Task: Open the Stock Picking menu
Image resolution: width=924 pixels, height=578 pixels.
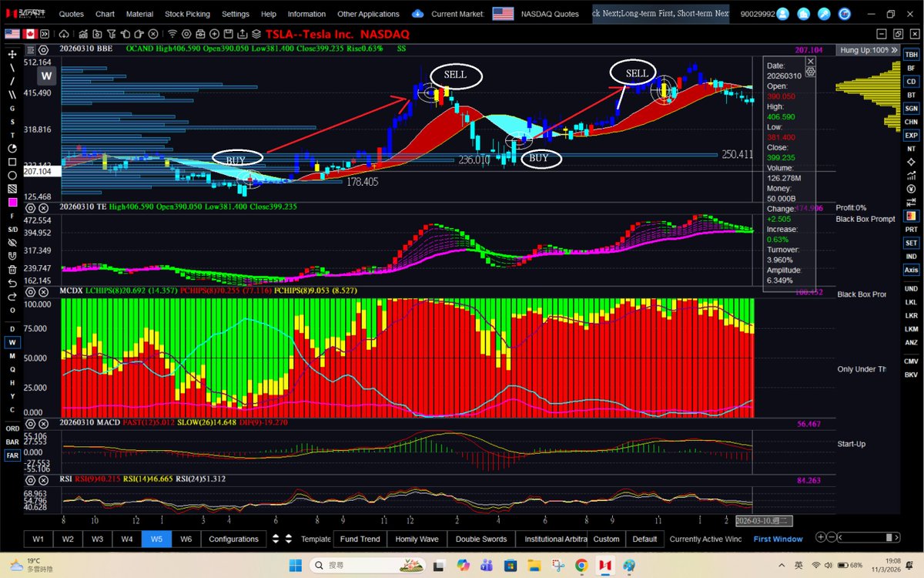Action: 187,14
